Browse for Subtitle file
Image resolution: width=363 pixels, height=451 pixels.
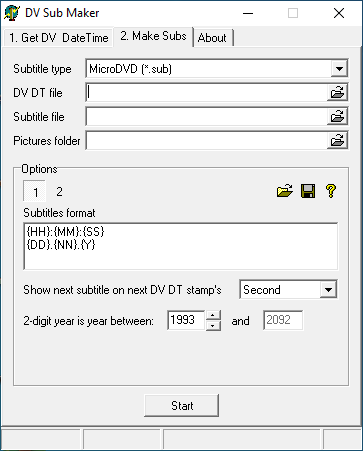pyautogui.click(x=337, y=116)
